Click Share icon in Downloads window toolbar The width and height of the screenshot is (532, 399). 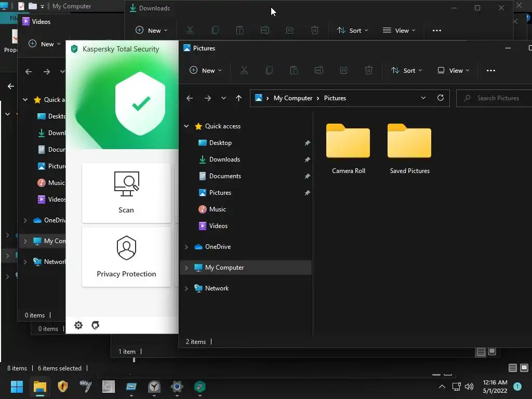tap(290, 30)
